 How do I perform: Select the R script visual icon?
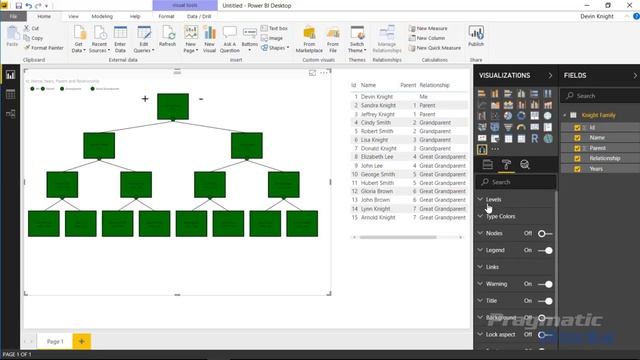click(x=534, y=139)
